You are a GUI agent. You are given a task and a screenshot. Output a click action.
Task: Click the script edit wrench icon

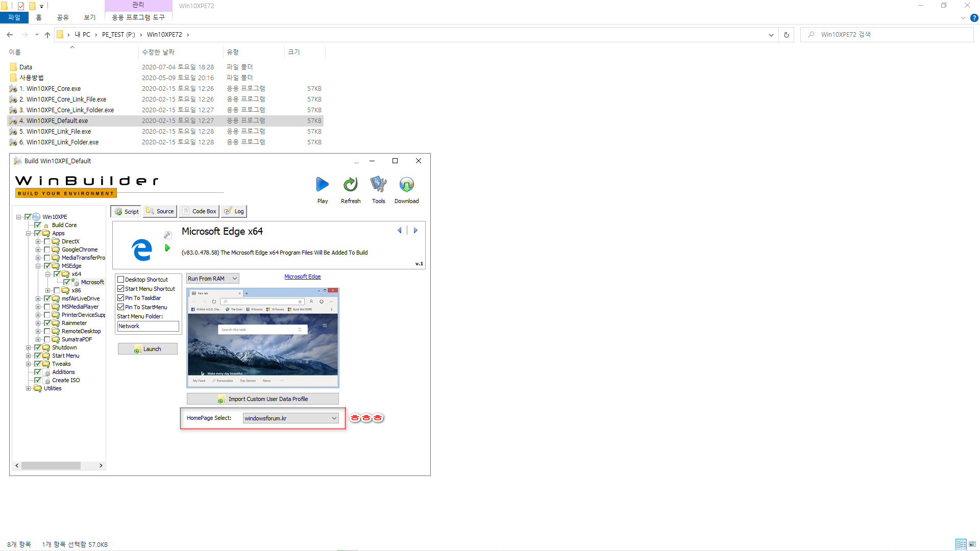(x=167, y=235)
